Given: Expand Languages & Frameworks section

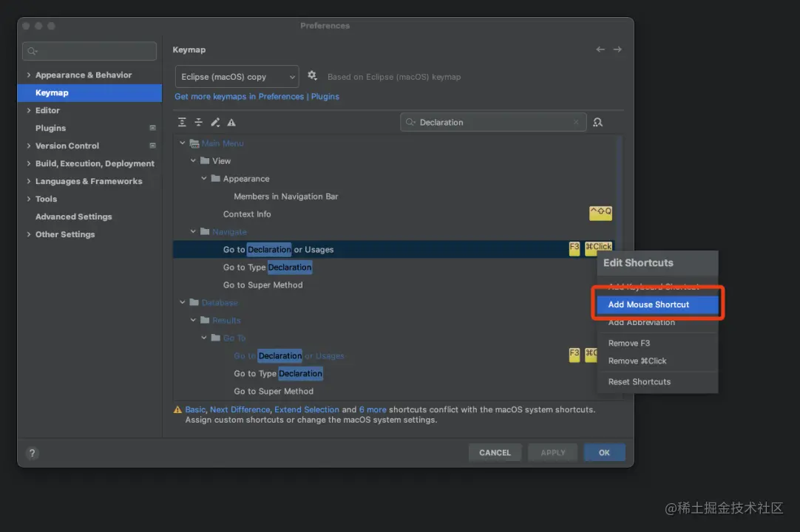Looking at the screenshot, I should point(29,181).
